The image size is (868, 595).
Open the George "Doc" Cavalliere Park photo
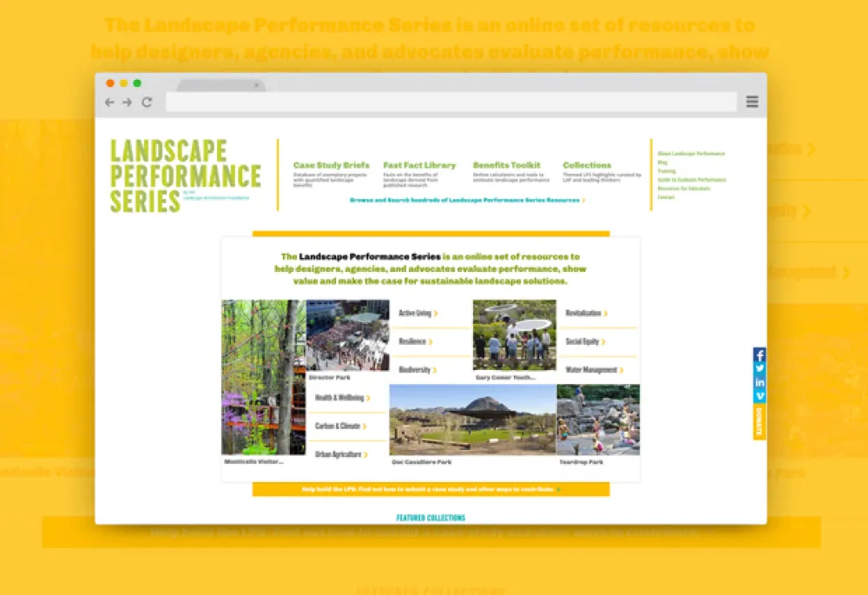tap(473, 420)
